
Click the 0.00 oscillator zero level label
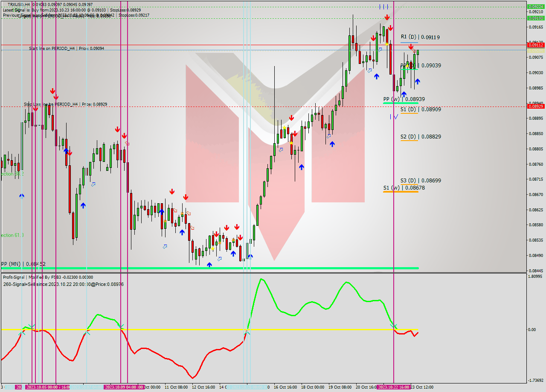pyautogui.click(x=531, y=329)
